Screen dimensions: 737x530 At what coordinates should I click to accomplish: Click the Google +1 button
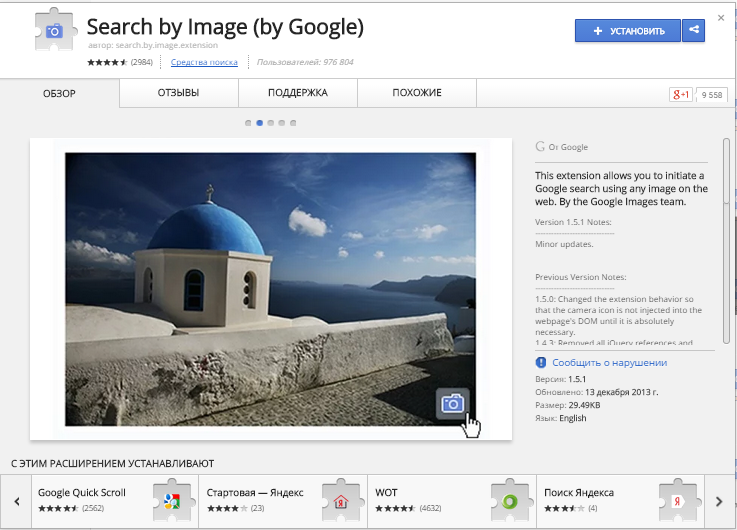pyautogui.click(x=681, y=94)
